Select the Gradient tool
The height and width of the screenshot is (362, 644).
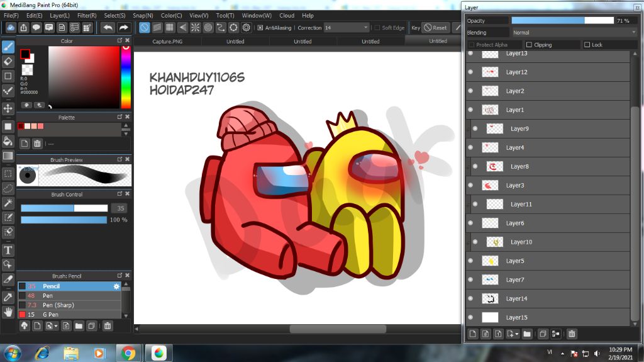8,156
